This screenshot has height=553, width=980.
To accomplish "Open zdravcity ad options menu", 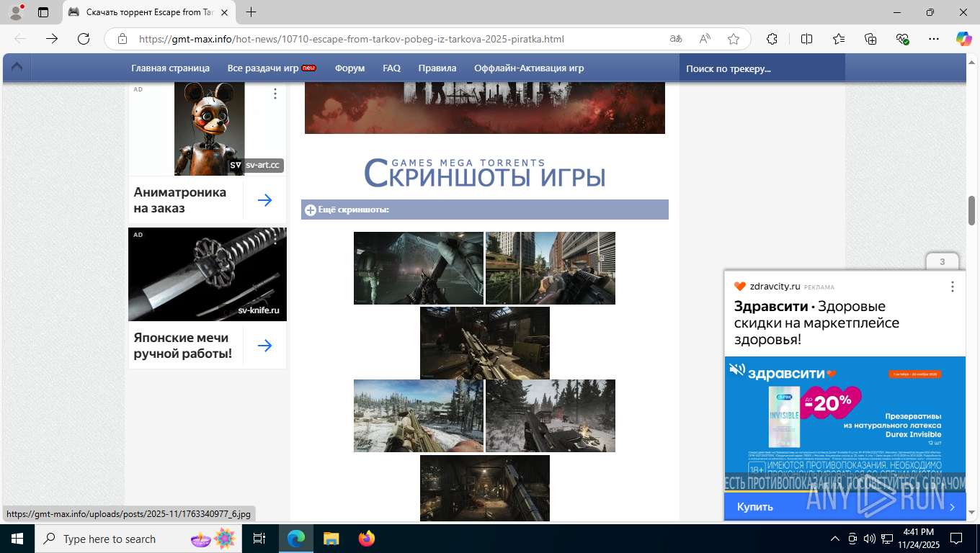I will [x=952, y=287].
